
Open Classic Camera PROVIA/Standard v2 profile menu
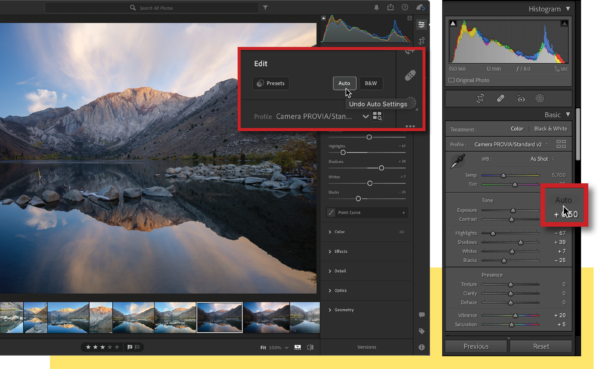pos(511,144)
